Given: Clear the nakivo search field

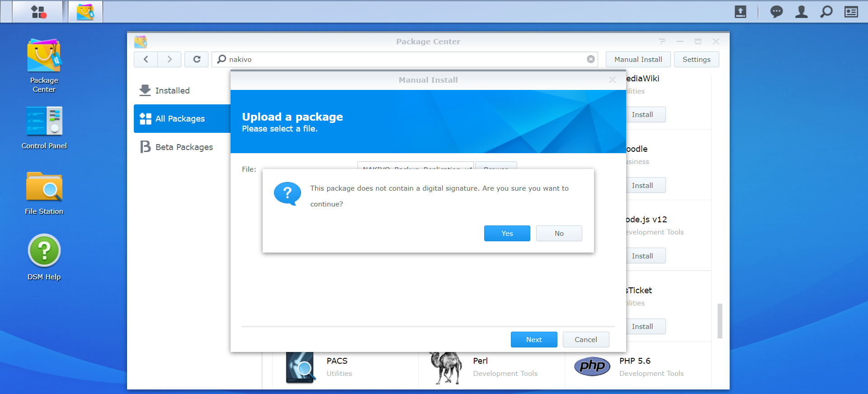Looking at the screenshot, I should [590, 59].
